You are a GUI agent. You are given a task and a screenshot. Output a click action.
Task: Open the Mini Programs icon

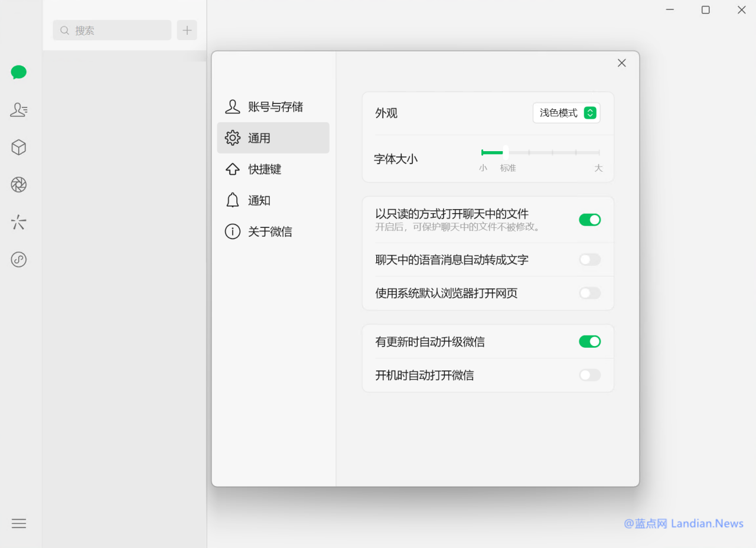click(x=19, y=260)
